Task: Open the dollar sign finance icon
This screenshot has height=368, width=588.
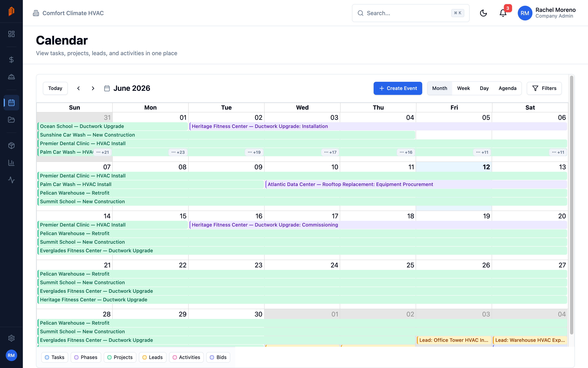Action: [x=11, y=60]
